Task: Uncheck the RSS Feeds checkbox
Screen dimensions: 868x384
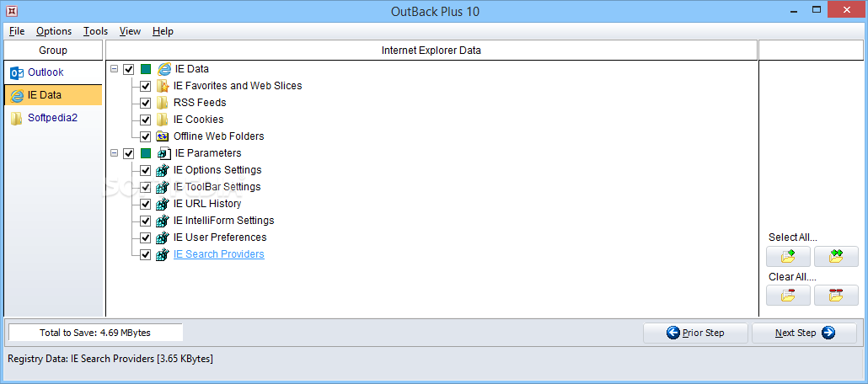Action: coord(146,103)
